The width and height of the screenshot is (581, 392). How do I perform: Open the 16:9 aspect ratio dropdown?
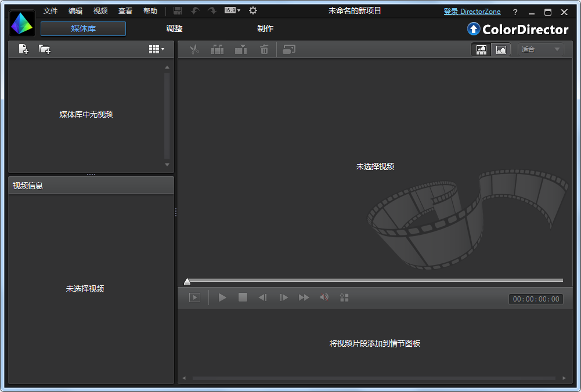[x=232, y=10]
